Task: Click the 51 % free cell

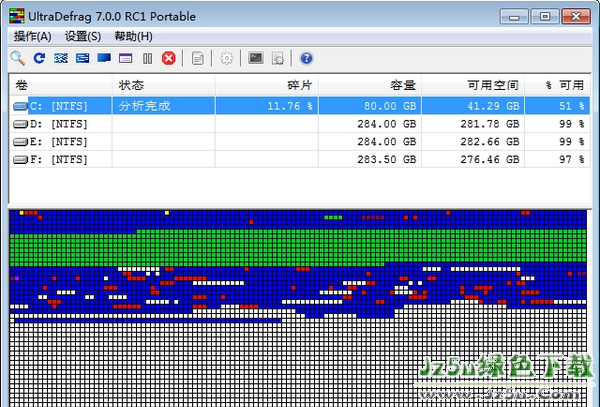Action: (557, 106)
